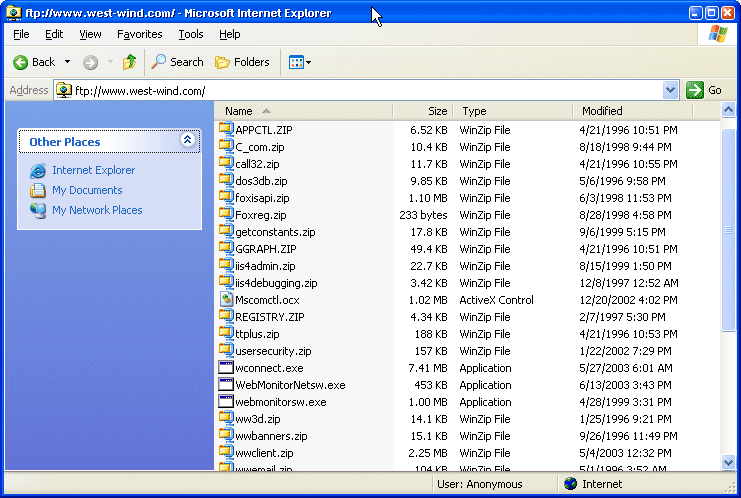Select the webmonitorsw.exe application icon

pos(226,401)
